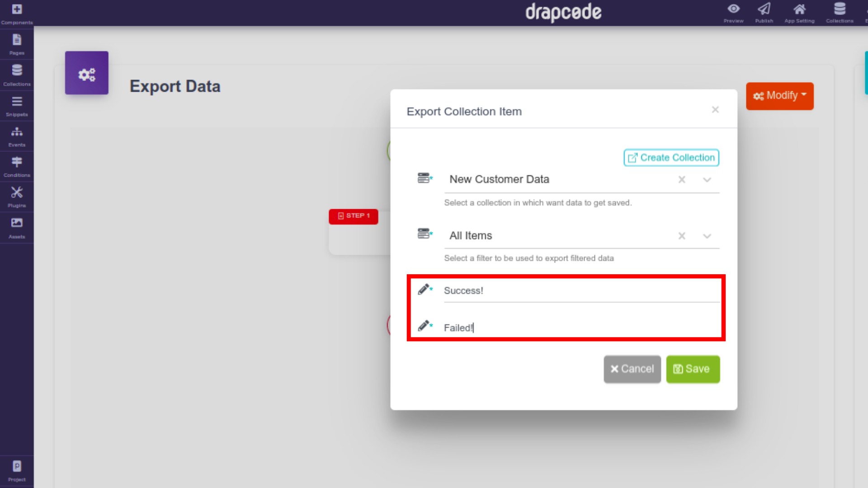This screenshot has width=868, height=488.
Task: Open the Plugins section
Action: [17, 197]
